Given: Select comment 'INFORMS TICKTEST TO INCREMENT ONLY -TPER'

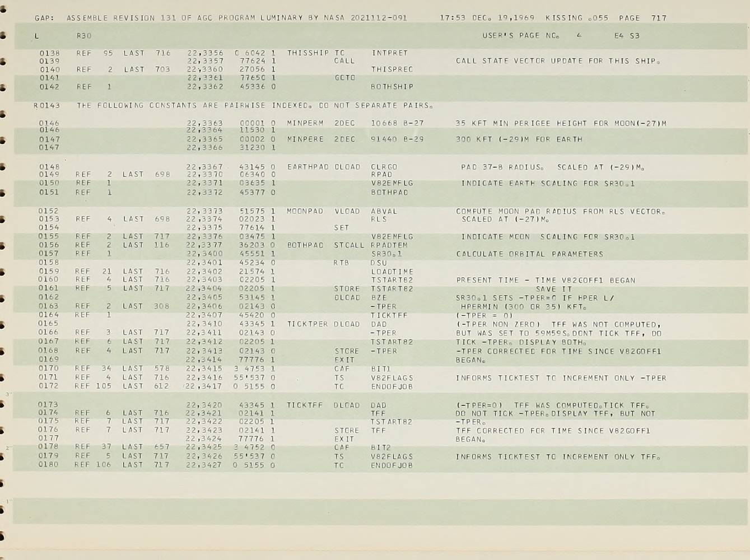Looking at the screenshot, I should (561, 378).
